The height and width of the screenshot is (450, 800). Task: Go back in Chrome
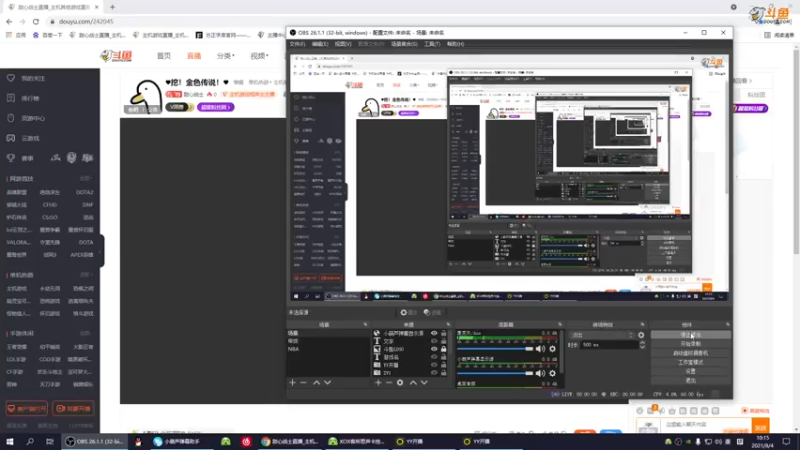click(9, 21)
